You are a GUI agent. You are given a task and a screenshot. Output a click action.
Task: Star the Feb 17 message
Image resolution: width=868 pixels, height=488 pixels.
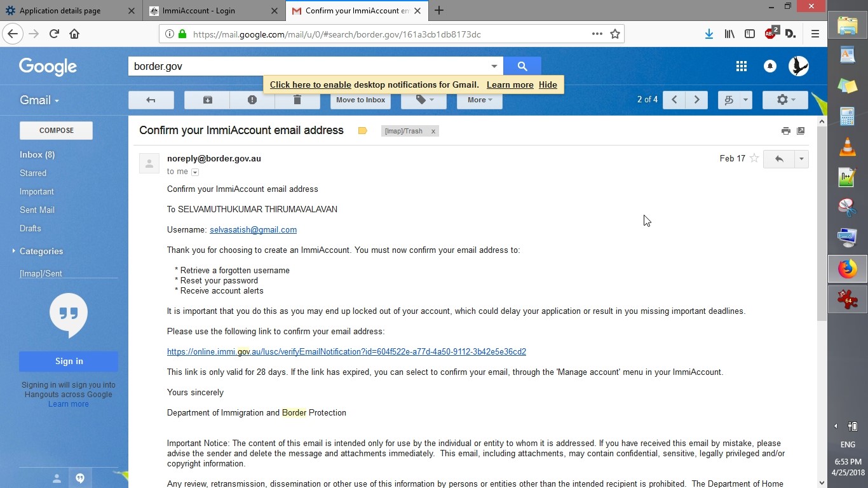[x=754, y=158]
